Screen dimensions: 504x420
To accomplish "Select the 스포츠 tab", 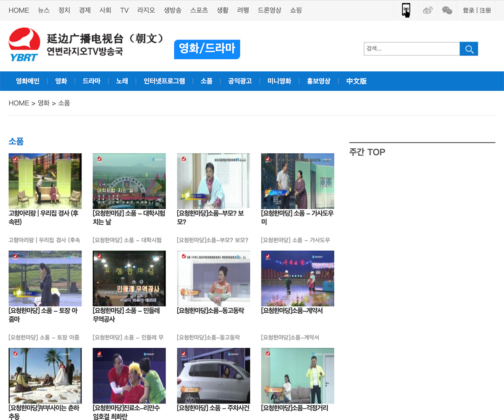I will coord(199,10).
